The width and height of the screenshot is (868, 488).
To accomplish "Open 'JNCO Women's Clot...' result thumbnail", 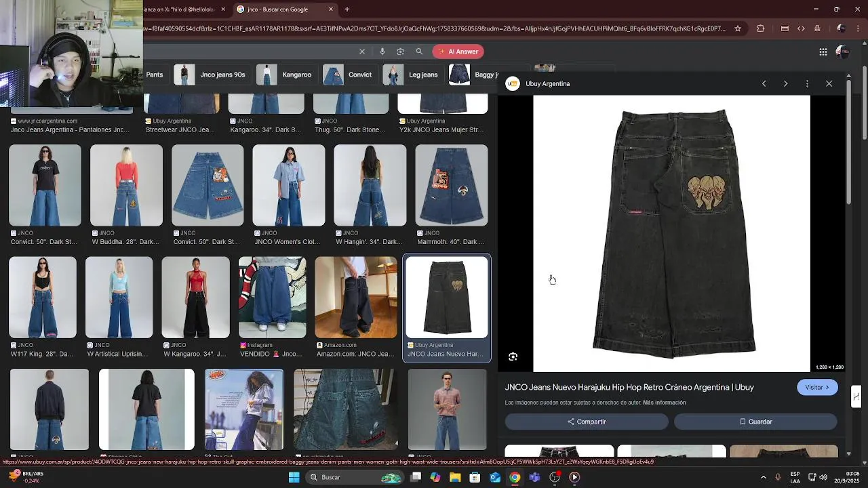I will click(289, 185).
